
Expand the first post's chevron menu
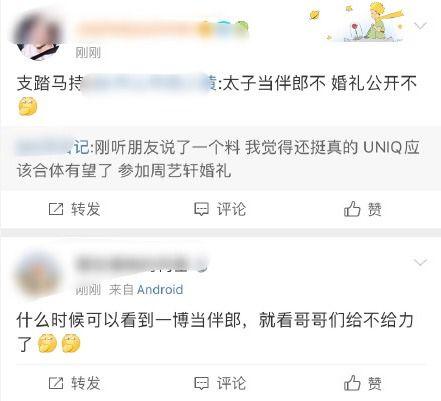(420, 26)
